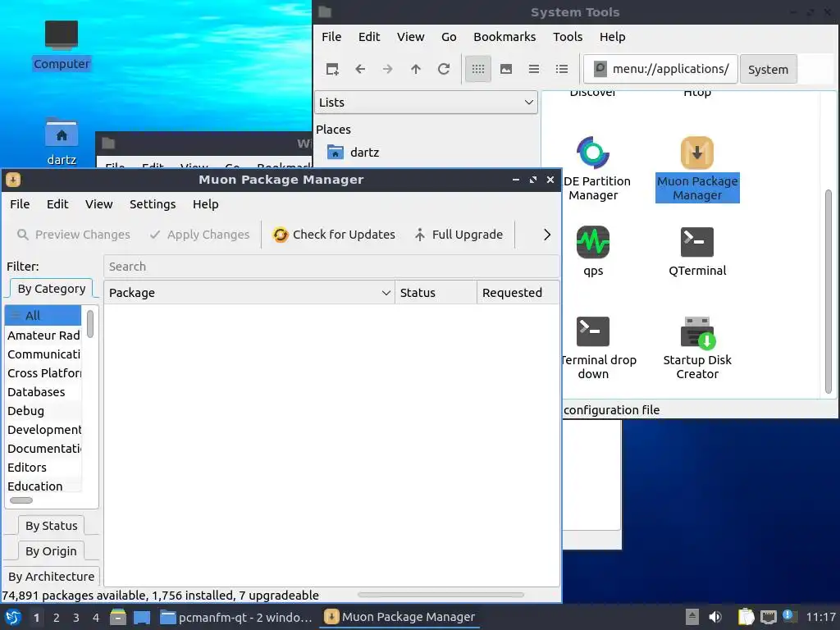Switch to thumbnail view in System Tools
This screenshot has width=840, height=630.
[x=505, y=69]
